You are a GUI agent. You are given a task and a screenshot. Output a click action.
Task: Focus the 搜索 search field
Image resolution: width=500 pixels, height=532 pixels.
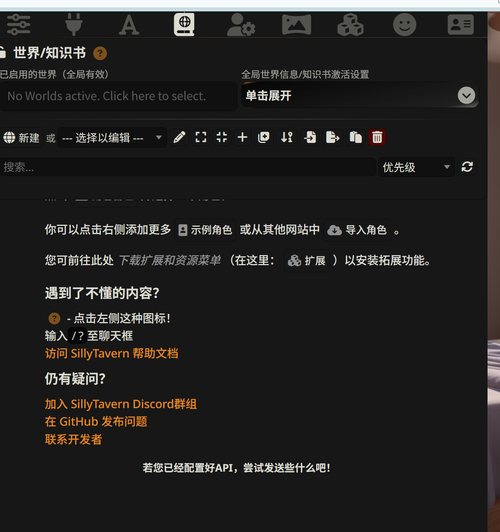tap(188, 167)
